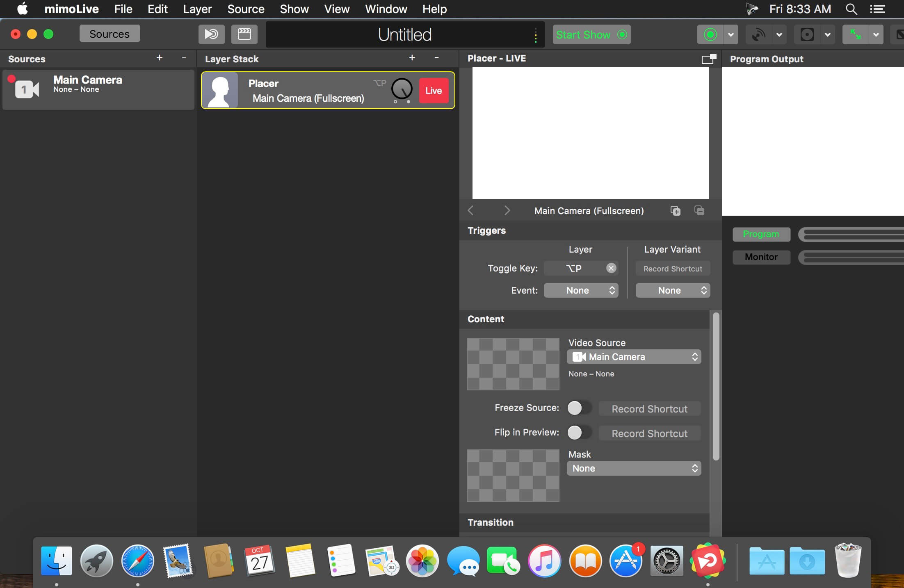
Task: Click the Program output tab
Action: click(761, 233)
